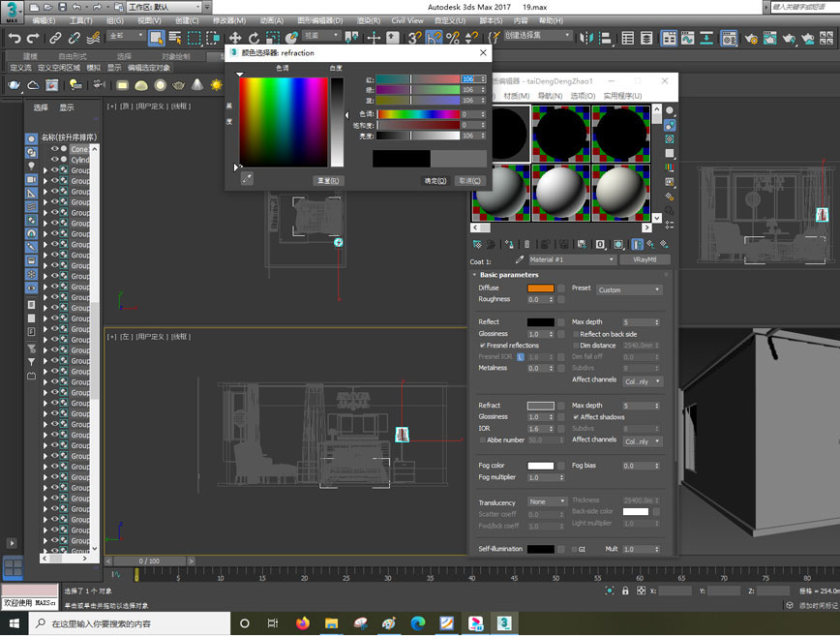840x636 pixels.
Task: Click 确定(O) in color selector
Action: pyautogui.click(x=435, y=181)
